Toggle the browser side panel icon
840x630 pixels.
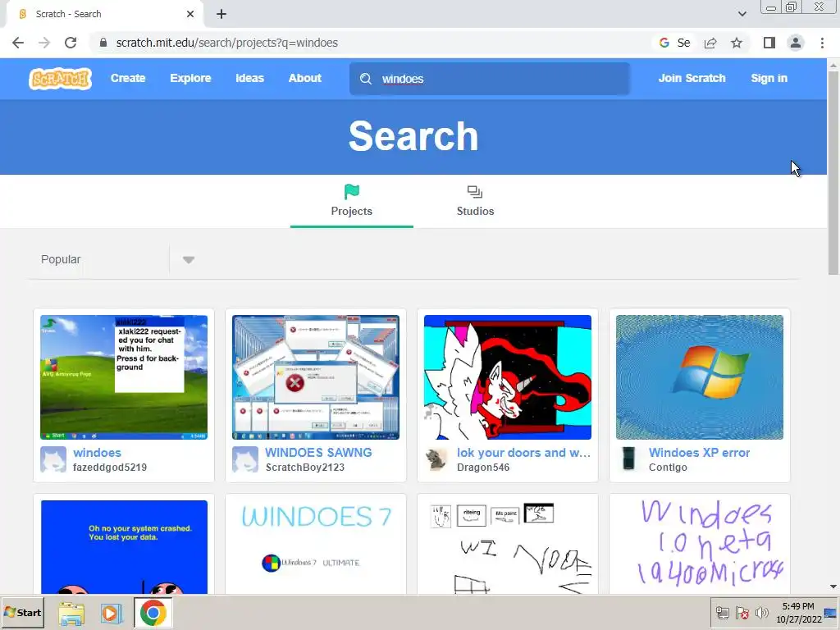pyautogui.click(x=769, y=43)
